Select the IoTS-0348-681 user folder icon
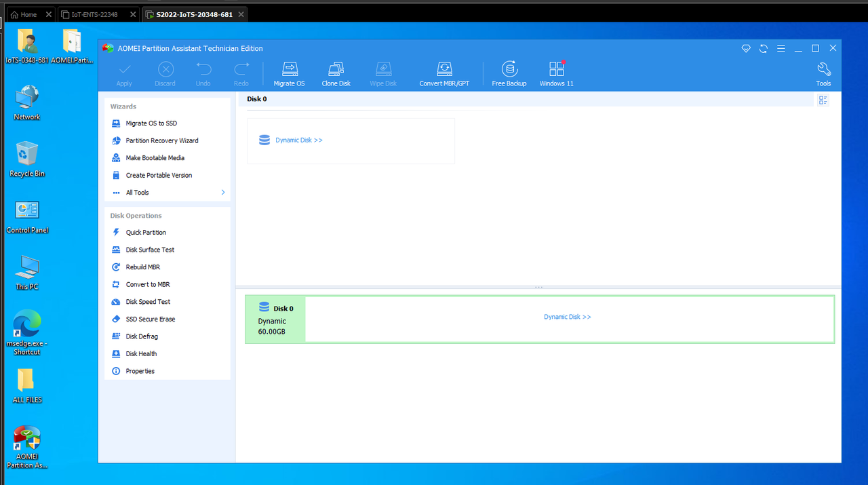868x485 pixels. pos(27,46)
